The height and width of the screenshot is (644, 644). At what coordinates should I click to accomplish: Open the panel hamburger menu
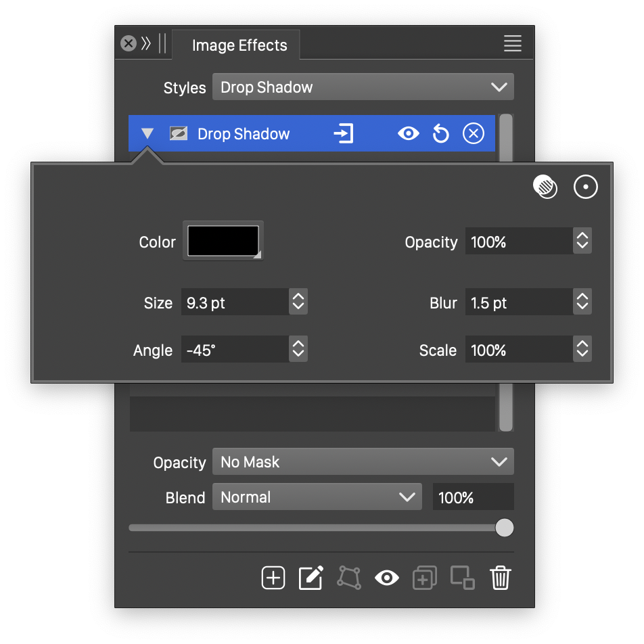pyautogui.click(x=513, y=44)
